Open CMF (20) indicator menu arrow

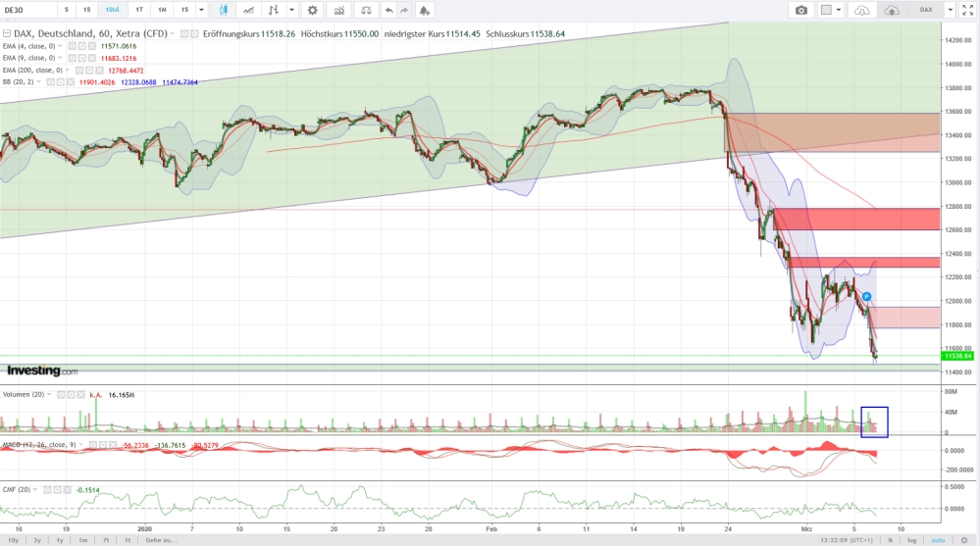click(x=35, y=490)
